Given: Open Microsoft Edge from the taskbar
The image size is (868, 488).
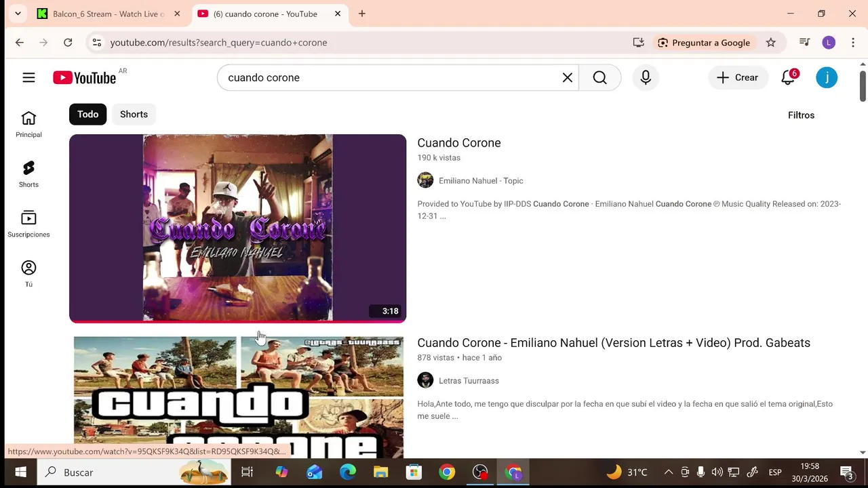Looking at the screenshot, I should [348, 472].
